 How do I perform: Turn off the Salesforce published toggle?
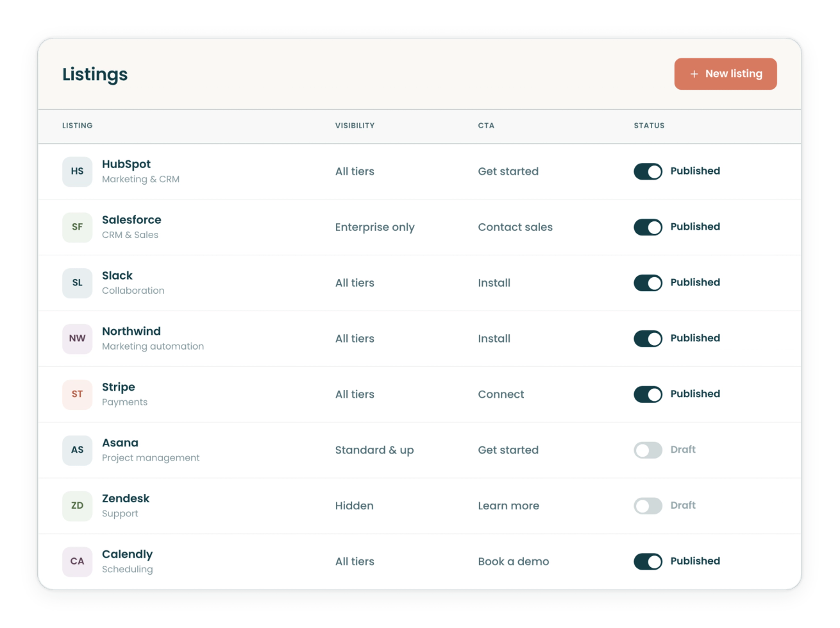[648, 227]
